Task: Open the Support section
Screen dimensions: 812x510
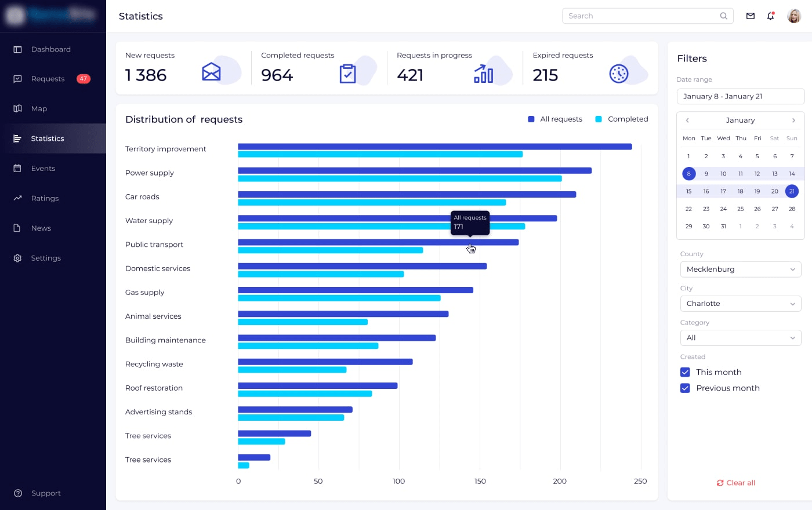Action: pos(18,493)
